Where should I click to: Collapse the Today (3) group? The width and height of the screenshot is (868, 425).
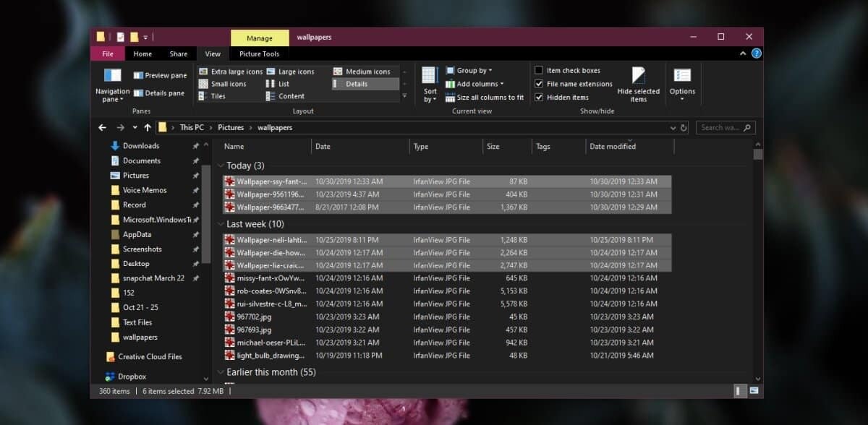[x=221, y=166]
